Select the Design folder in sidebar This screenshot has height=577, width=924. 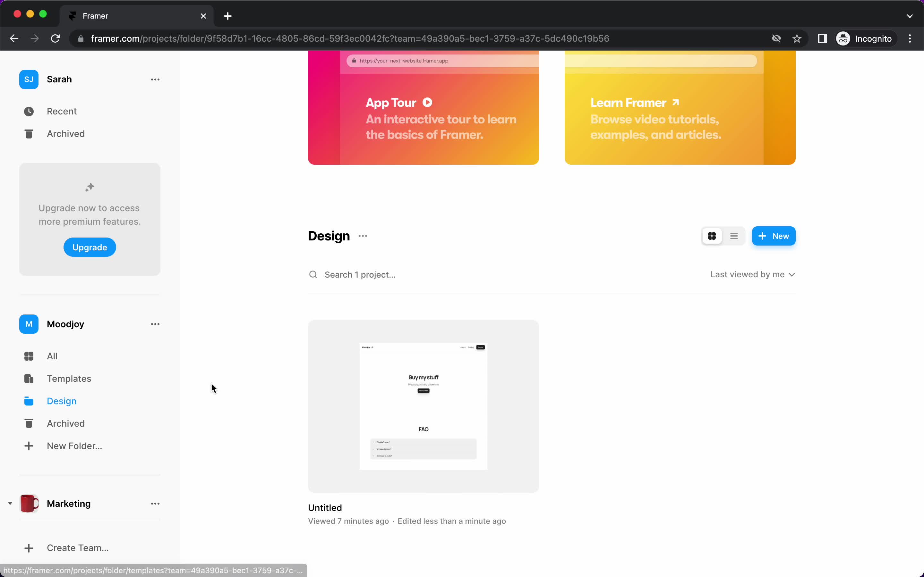(61, 401)
